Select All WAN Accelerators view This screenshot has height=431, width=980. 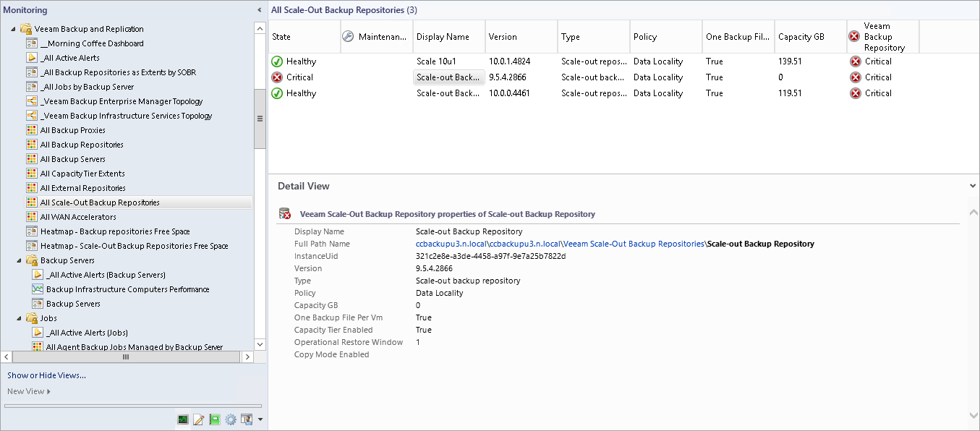point(78,217)
